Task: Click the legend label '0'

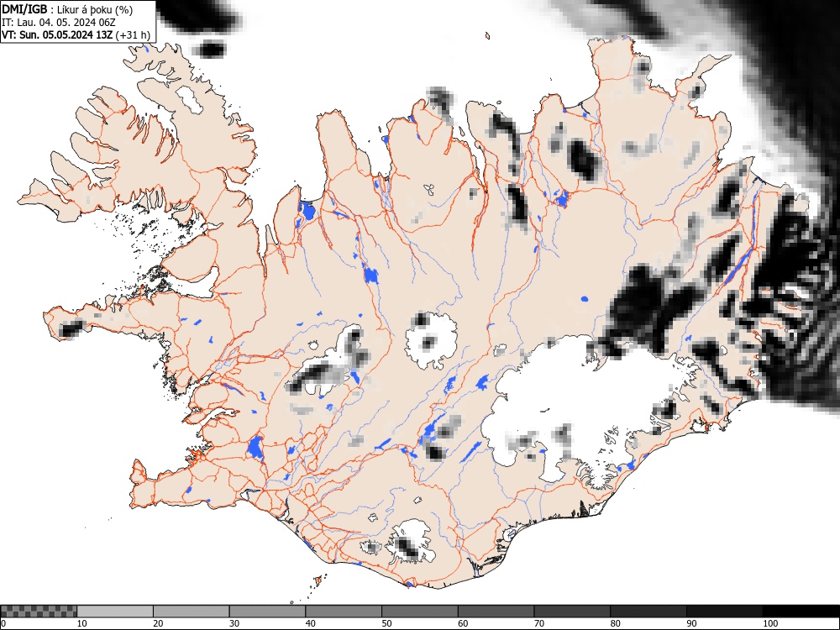Action: coord(3,623)
